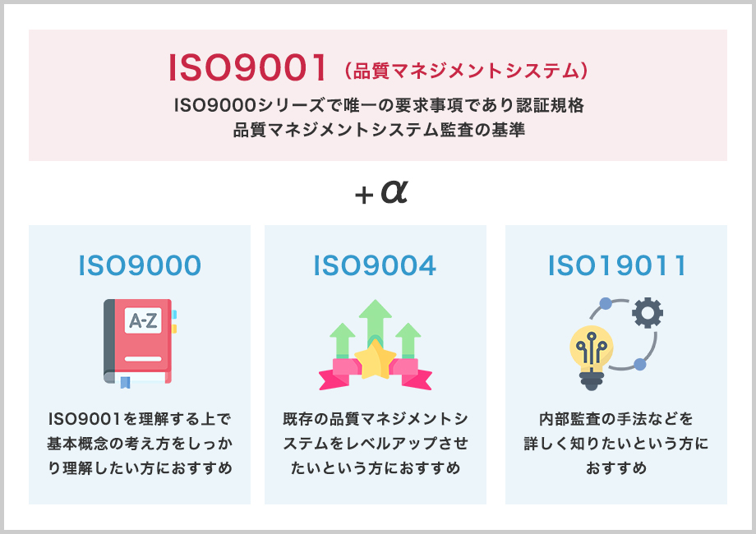Click the gear icon beside the lightbulb

coord(648,313)
